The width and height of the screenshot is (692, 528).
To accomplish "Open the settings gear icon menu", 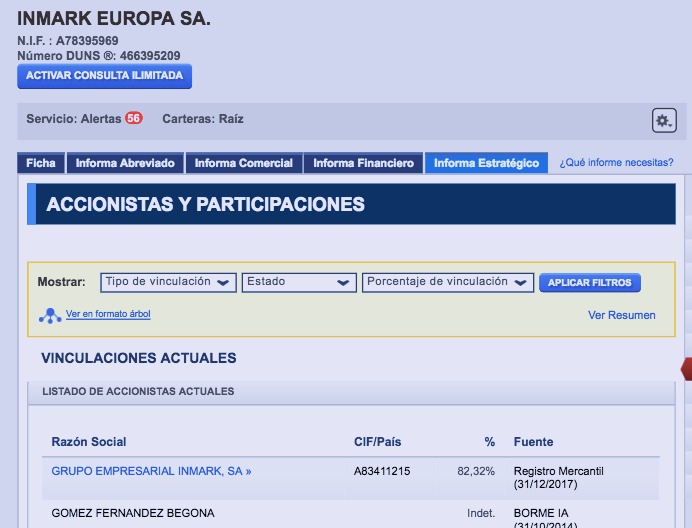I will pos(664,120).
